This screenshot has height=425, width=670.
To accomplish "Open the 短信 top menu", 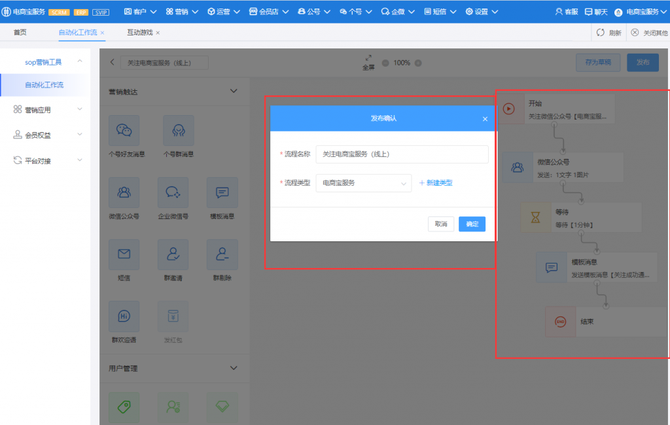I will tap(440, 12).
